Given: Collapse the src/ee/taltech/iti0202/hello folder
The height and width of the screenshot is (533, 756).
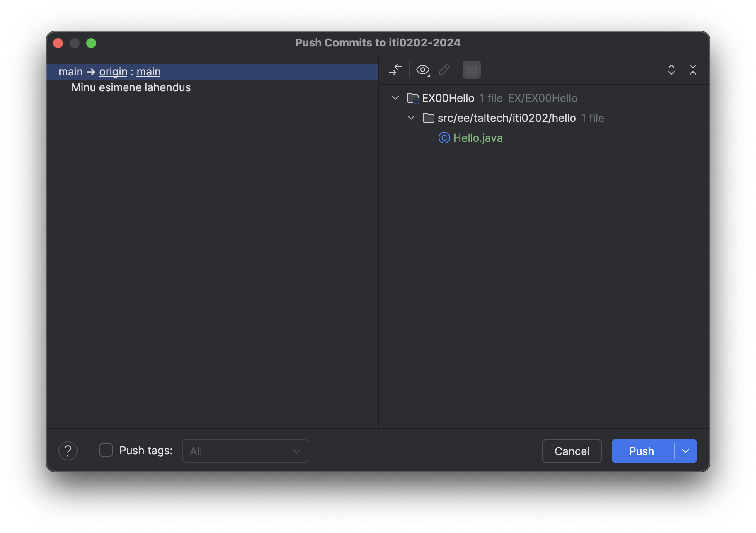Looking at the screenshot, I should tap(411, 118).
